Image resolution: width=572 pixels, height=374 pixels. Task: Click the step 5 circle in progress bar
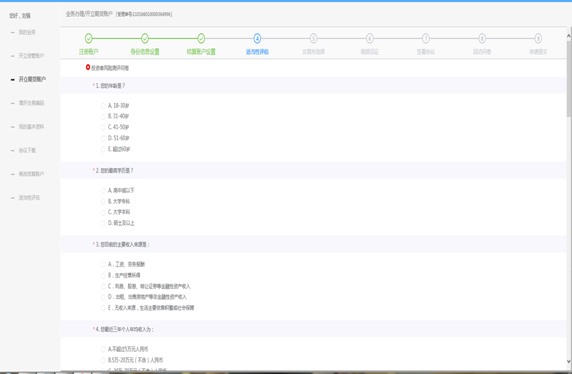(313, 38)
